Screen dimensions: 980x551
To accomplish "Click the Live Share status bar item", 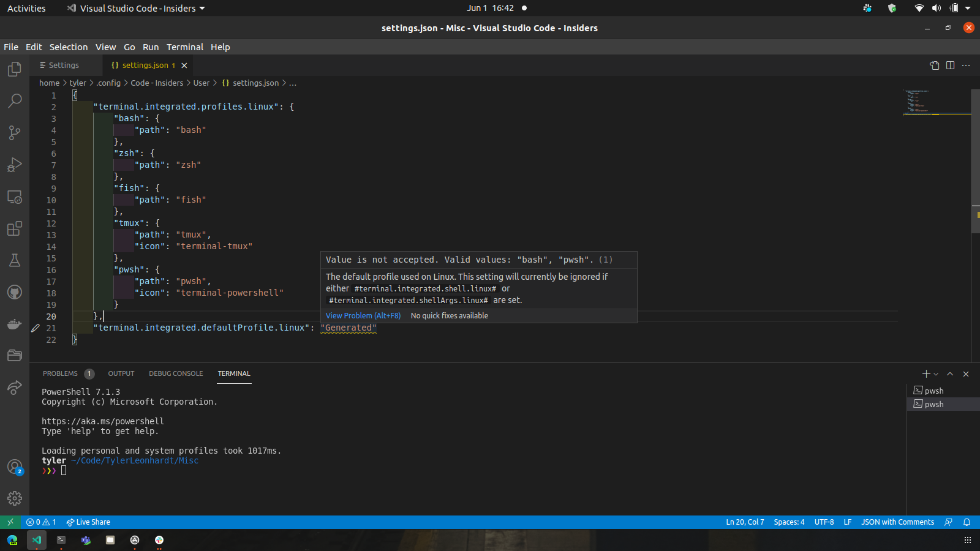I will 88,522.
